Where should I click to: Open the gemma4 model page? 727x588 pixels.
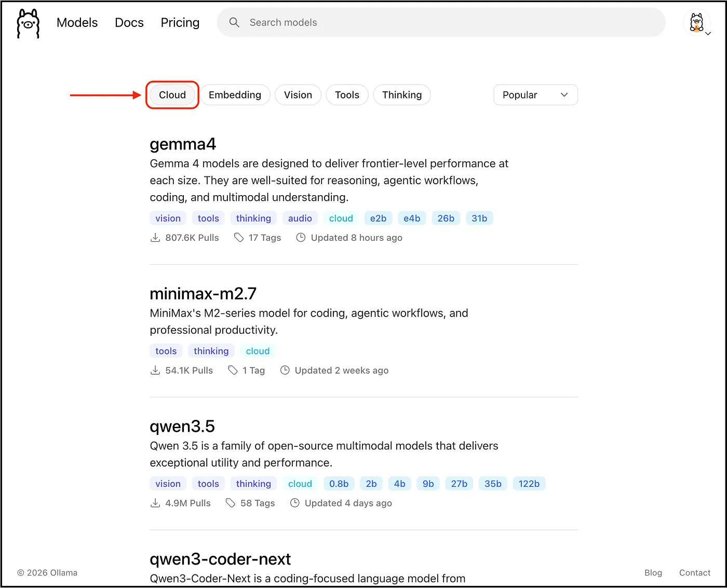[183, 144]
